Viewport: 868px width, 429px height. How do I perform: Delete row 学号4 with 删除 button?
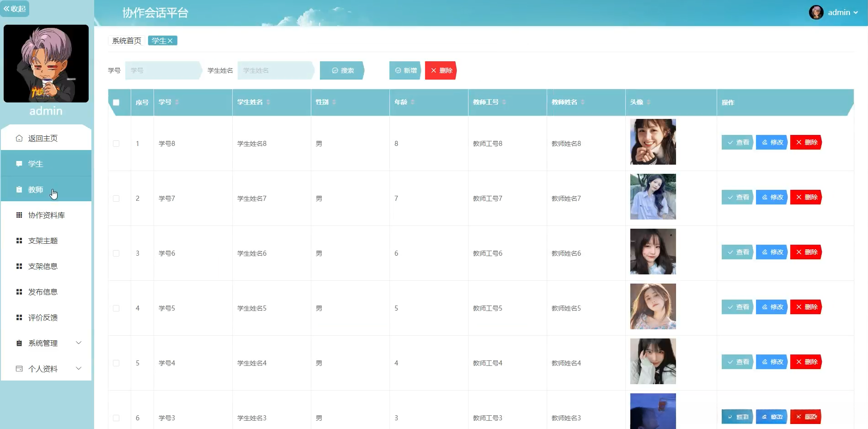click(x=806, y=362)
